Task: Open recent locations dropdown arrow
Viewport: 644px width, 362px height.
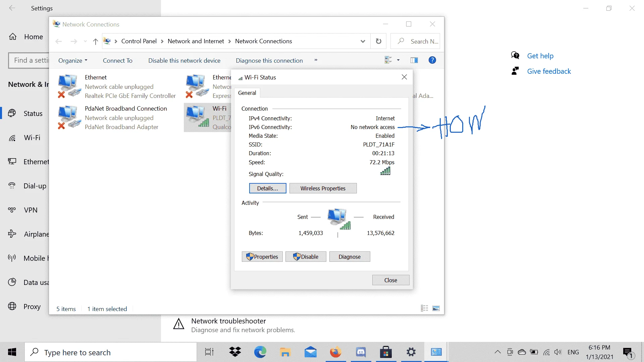Action: (85, 41)
